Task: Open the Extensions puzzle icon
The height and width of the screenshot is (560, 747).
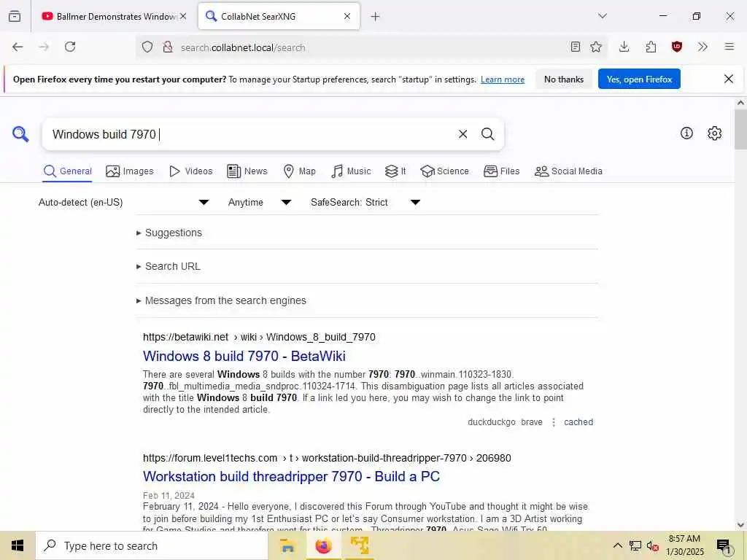Action: tap(651, 47)
